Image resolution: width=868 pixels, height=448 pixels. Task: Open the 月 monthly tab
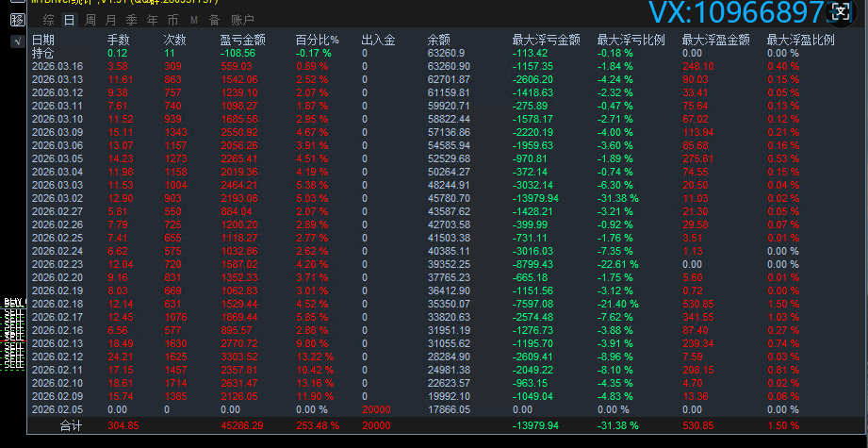coord(110,19)
